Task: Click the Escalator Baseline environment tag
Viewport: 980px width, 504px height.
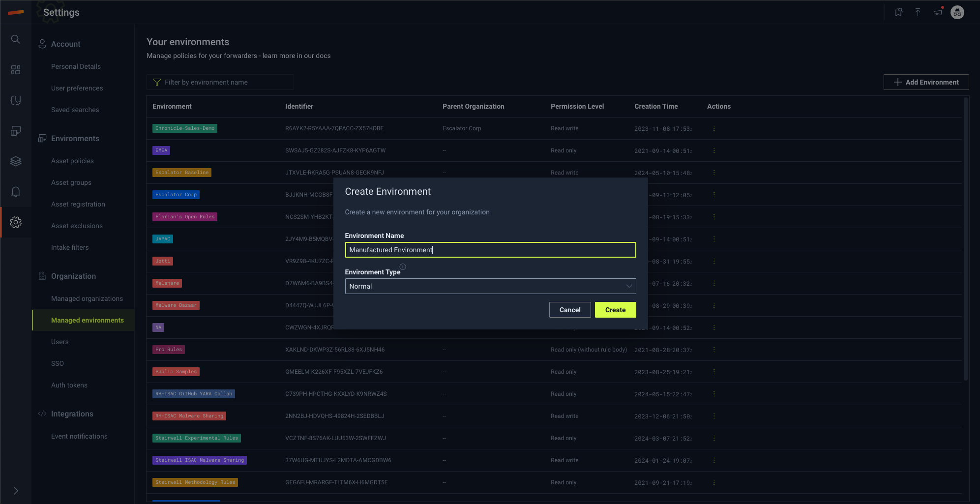Action: coord(182,173)
